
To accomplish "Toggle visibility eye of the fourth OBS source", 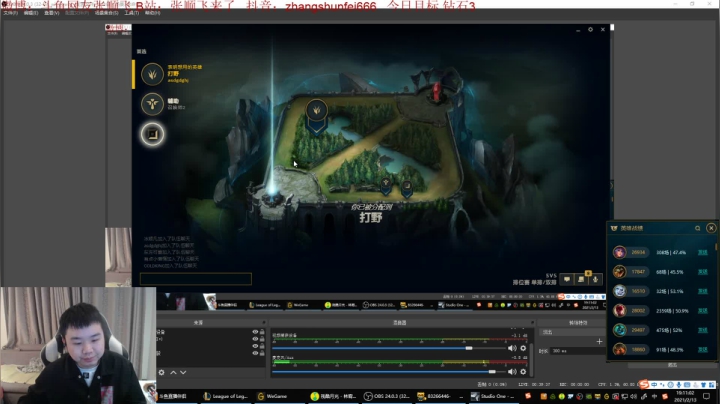I will click(x=255, y=353).
